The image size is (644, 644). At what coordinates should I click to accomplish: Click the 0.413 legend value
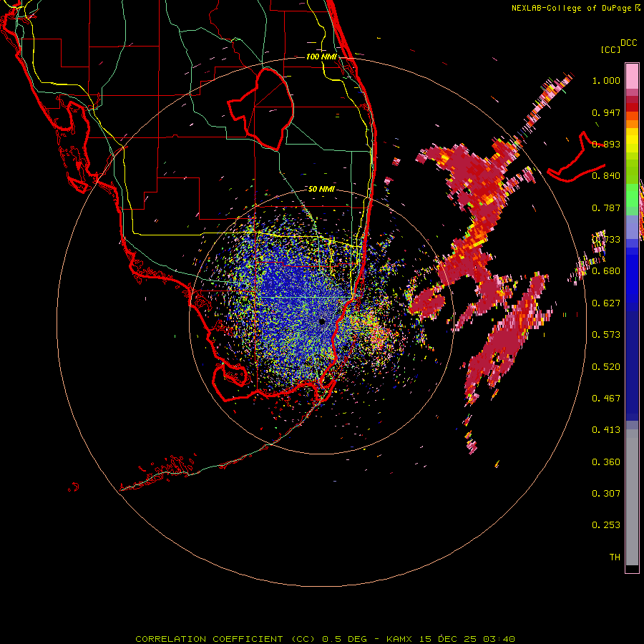click(606, 430)
